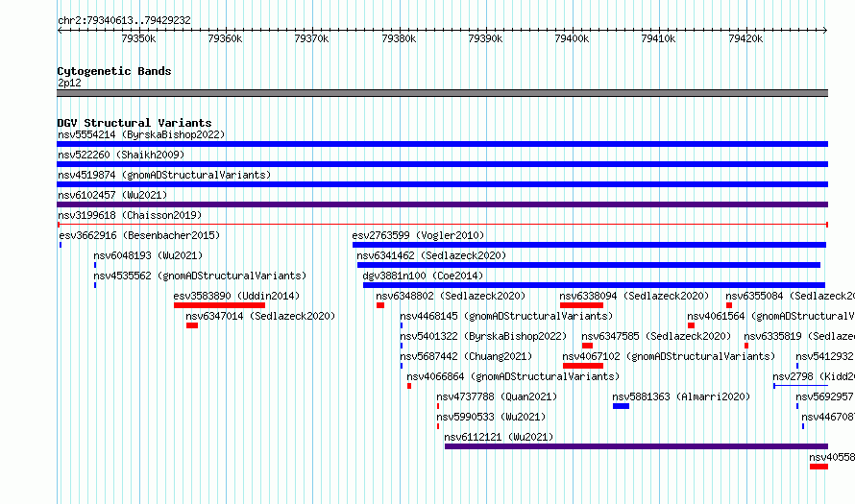The width and height of the screenshot is (855, 504).
Task: Select nsv6341462 (Sedlazeck2020) blue bar
Action: (589, 265)
